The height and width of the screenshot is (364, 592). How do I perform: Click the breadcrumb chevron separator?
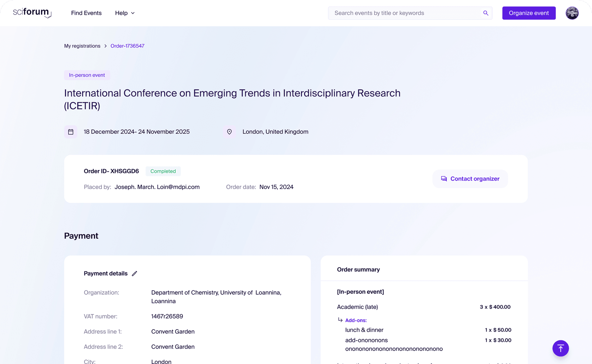105,46
